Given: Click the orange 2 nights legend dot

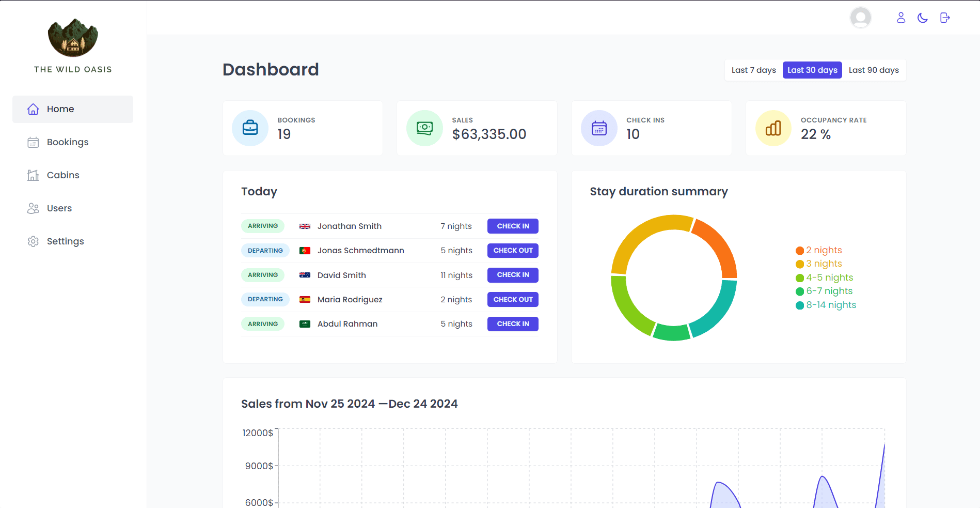Looking at the screenshot, I should pos(800,251).
